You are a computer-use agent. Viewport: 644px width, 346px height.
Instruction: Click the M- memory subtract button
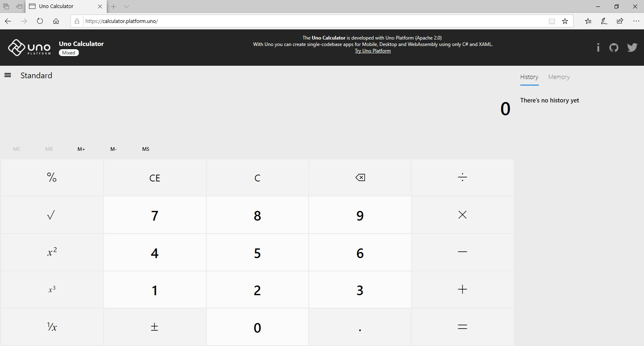tap(114, 149)
